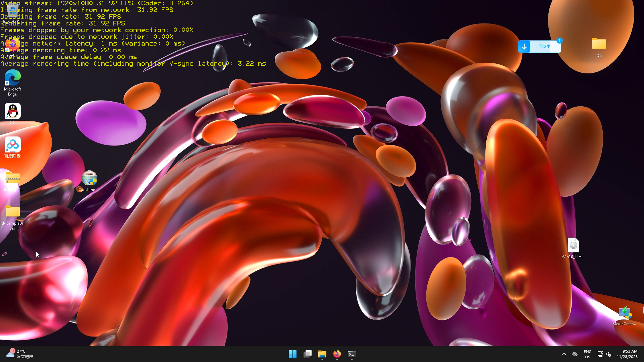The image size is (644, 362).
Task: Click the muted volume tray icon
Action: [609, 354]
